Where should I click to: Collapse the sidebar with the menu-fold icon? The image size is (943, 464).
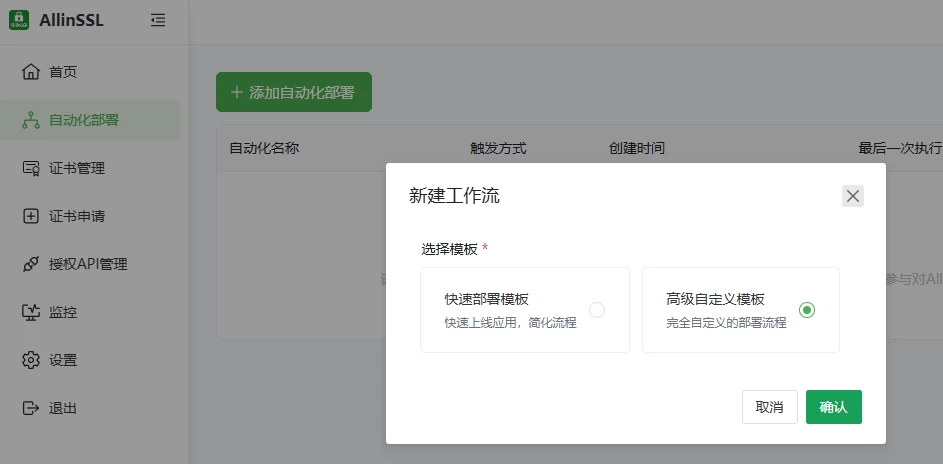[158, 20]
